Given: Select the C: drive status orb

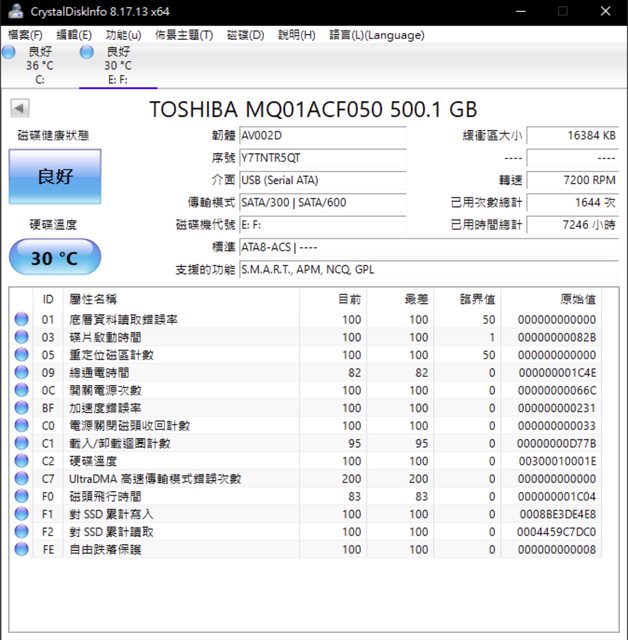Looking at the screenshot, I should tap(9, 52).
